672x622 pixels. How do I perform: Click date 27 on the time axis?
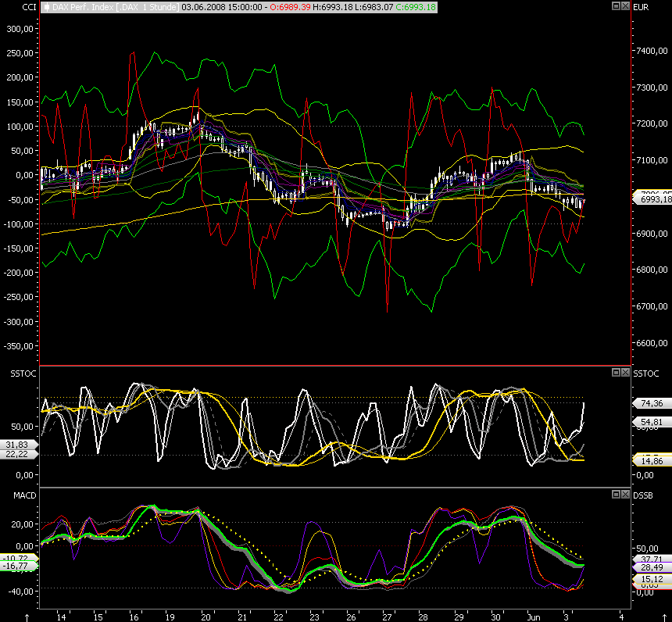coord(387,617)
